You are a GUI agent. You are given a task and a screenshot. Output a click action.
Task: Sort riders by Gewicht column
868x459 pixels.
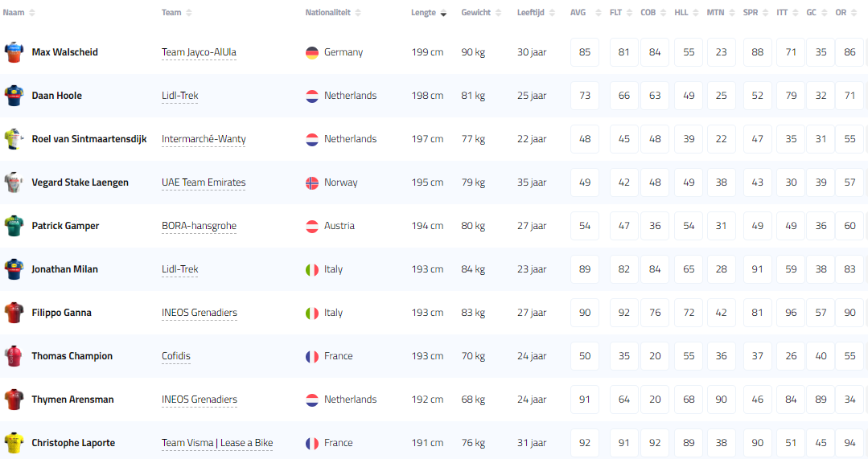click(x=475, y=13)
